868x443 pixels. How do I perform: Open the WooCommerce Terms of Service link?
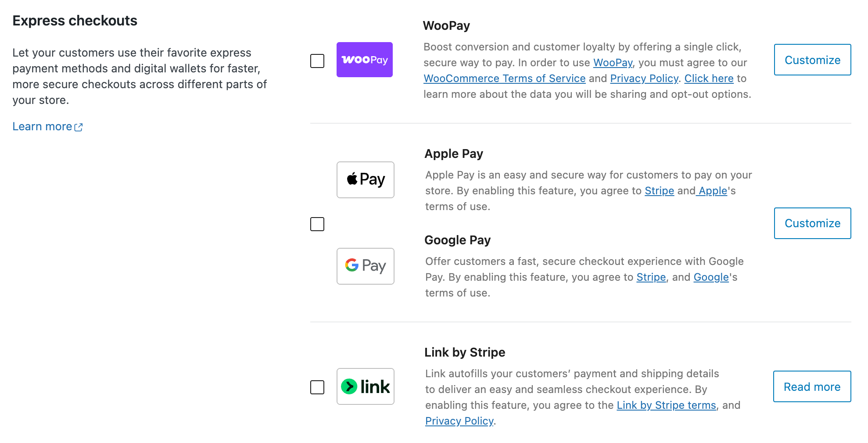point(504,78)
